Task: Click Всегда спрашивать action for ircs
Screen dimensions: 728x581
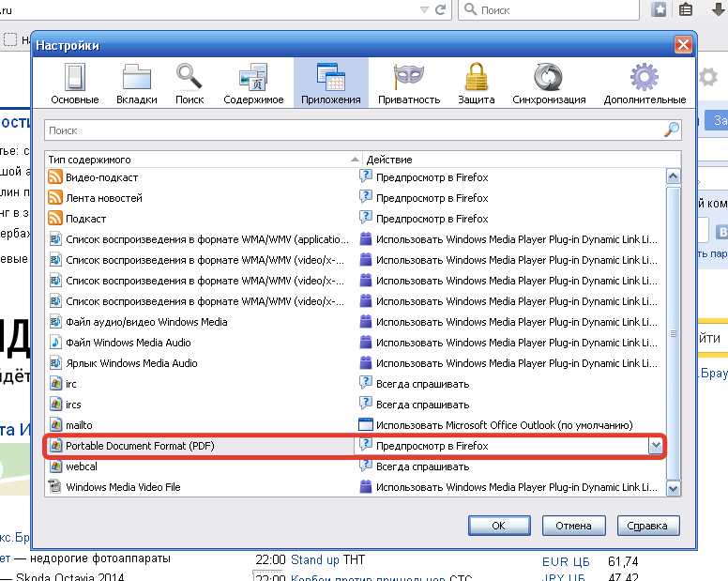Action: tap(422, 405)
